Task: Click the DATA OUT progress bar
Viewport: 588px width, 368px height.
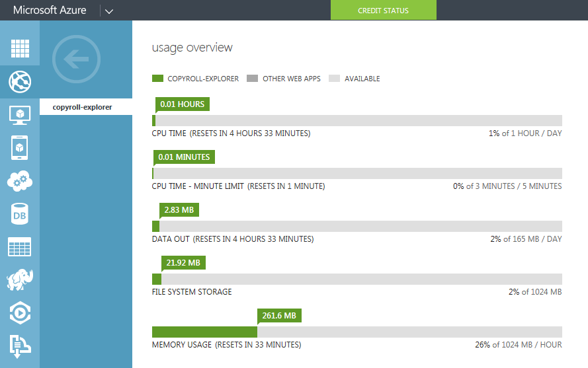Action: [357, 227]
